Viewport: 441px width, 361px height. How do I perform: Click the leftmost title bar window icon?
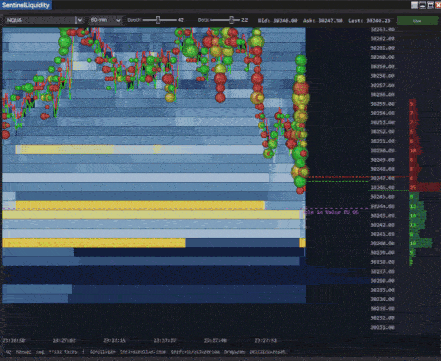414,5
